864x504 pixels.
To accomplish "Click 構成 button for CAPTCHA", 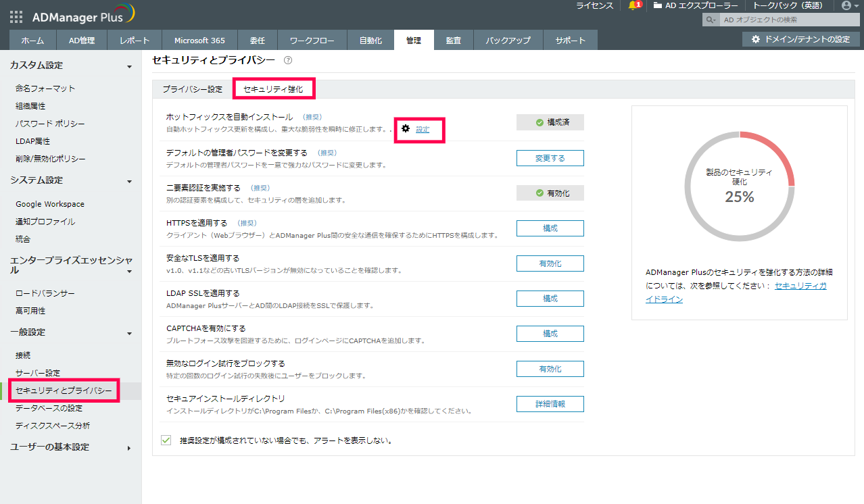I will (x=550, y=334).
